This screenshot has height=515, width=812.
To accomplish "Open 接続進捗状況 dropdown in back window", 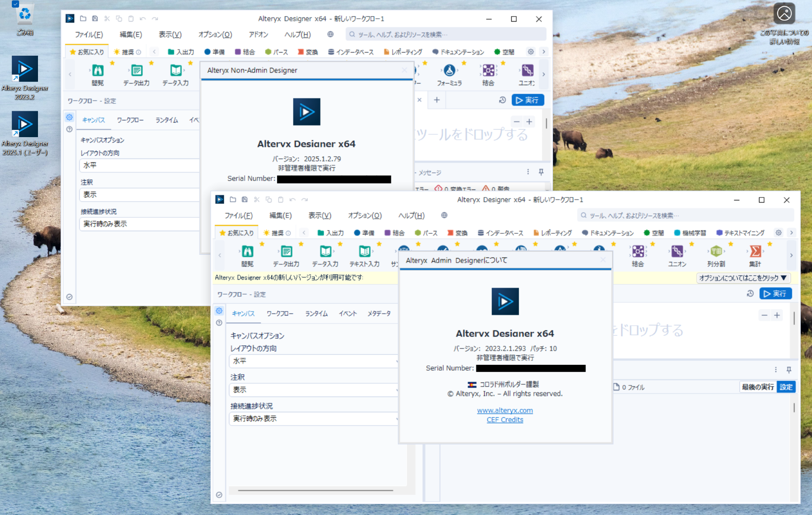I will (x=140, y=224).
